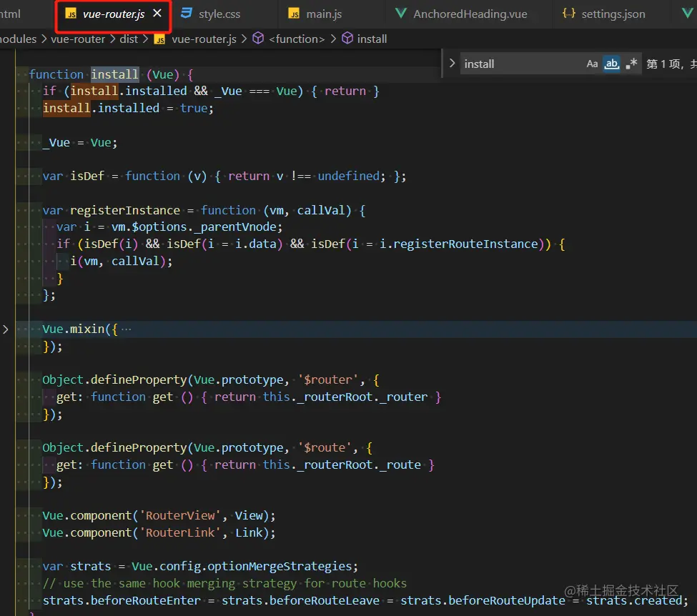The width and height of the screenshot is (697, 616).
Task: Click 'RouterLink' component string
Action: pos(180,532)
